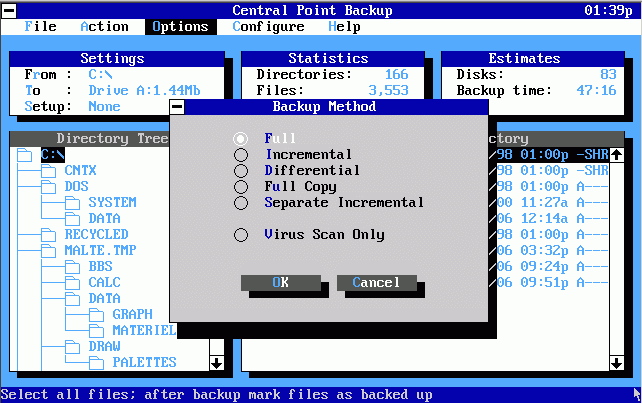Screen dimensions: 642x403
Task: Click the file row dated 12:14a
Action: [x=549, y=219]
